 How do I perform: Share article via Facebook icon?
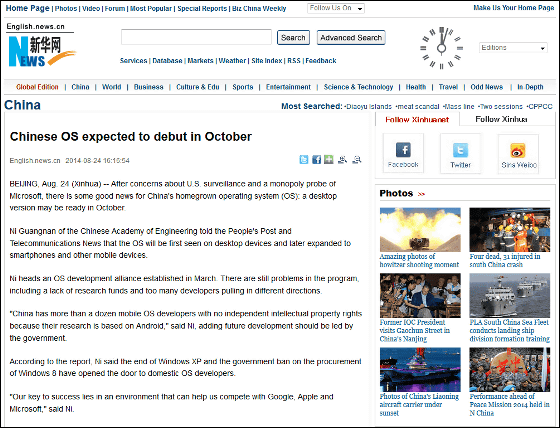pos(316,159)
